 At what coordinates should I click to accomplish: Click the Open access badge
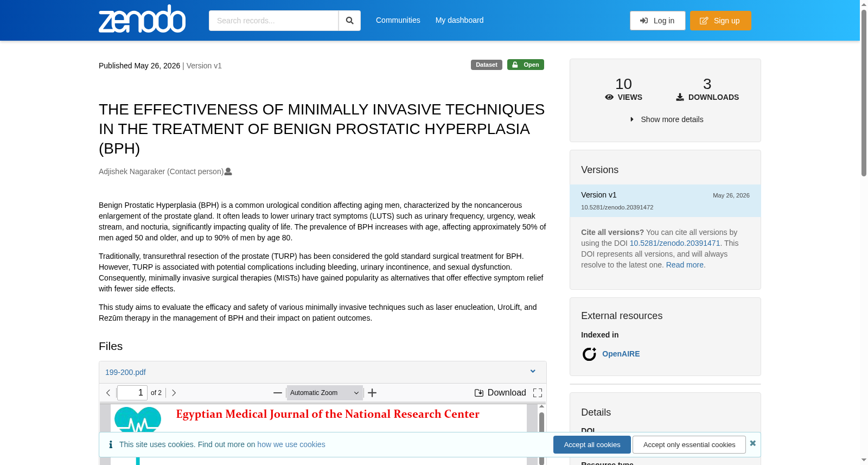(526, 65)
